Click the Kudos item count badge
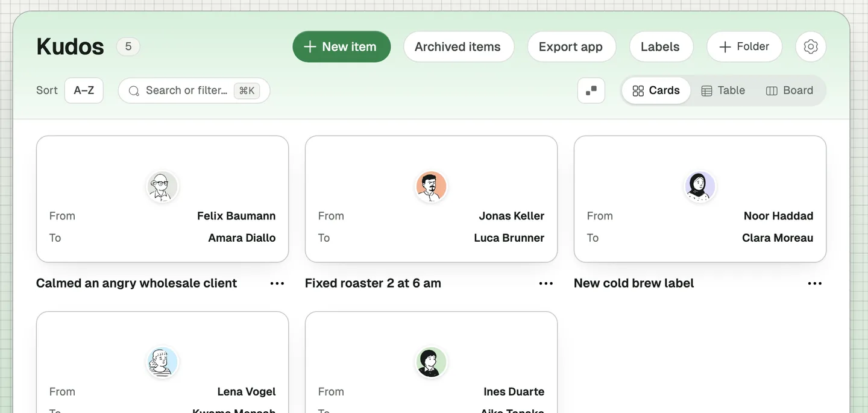Viewport: 868px width, 413px height. [128, 46]
